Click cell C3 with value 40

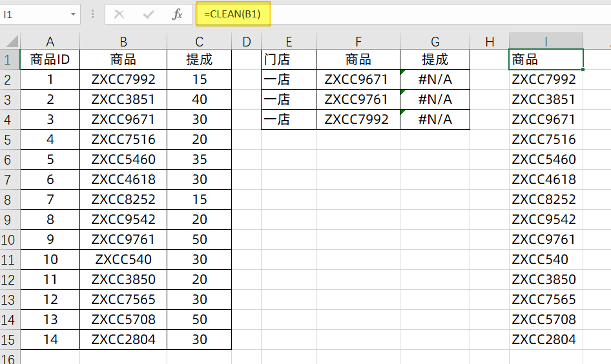tap(199, 99)
